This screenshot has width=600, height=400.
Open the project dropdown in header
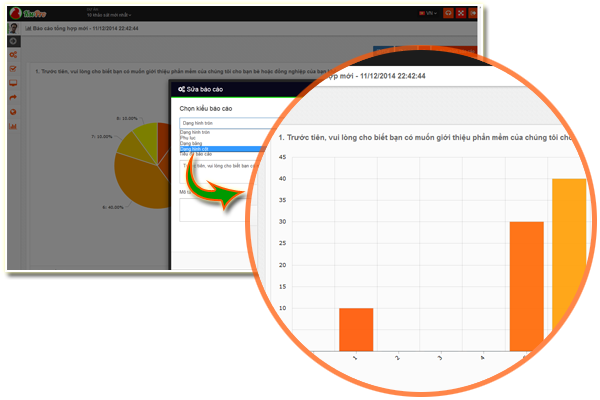pyautogui.click(x=109, y=15)
